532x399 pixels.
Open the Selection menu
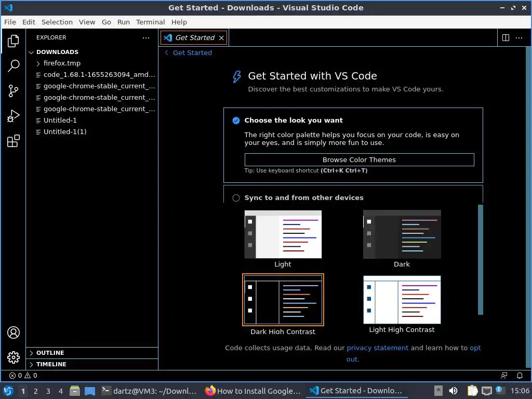click(57, 22)
